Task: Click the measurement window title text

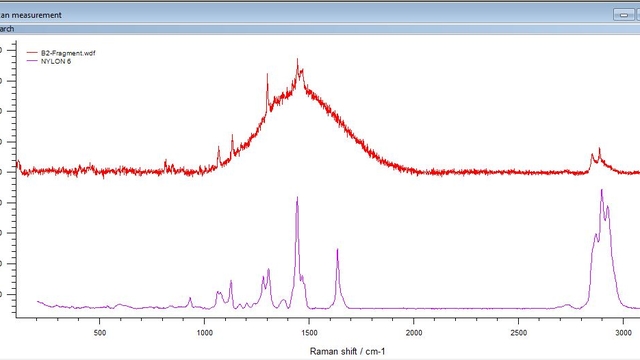Action: 31,15
